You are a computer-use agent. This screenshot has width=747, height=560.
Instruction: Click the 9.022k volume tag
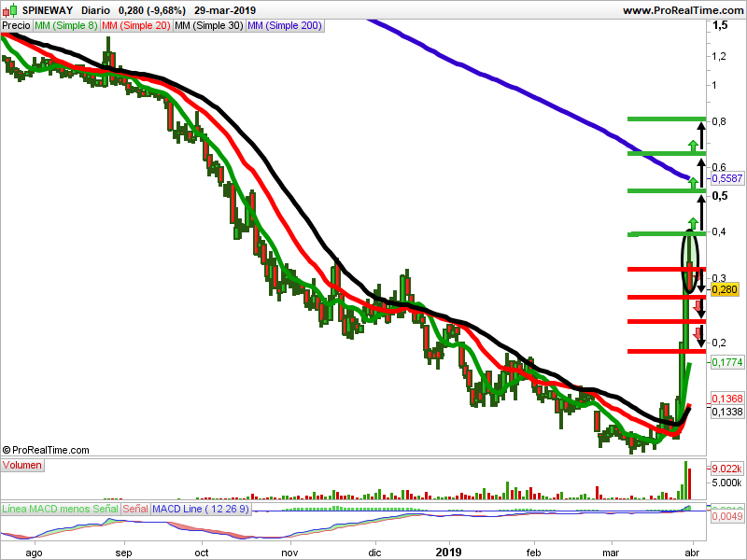pos(727,469)
